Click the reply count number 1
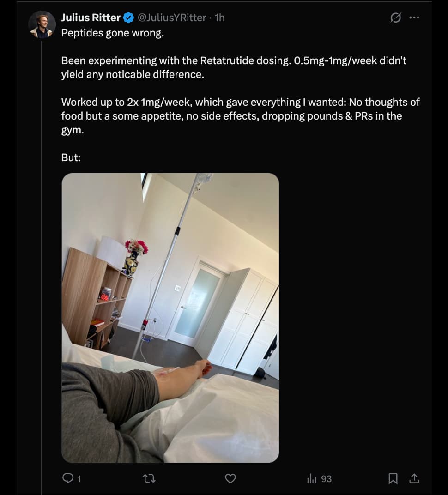 (x=79, y=479)
